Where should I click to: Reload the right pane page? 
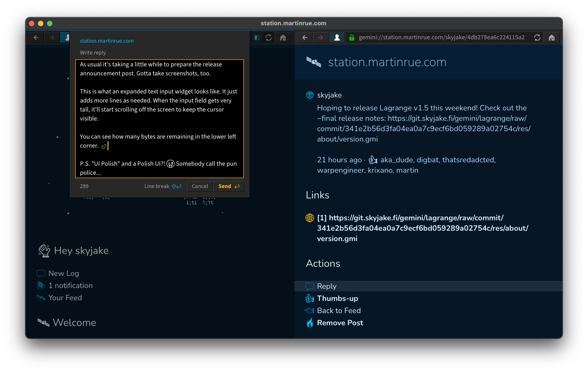537,37
